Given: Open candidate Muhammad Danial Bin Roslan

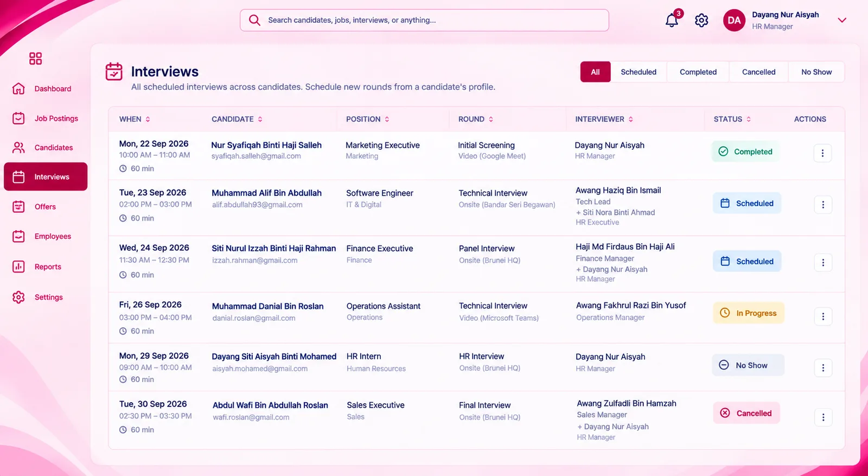Looking at the screenshot, I should [267, 306].
